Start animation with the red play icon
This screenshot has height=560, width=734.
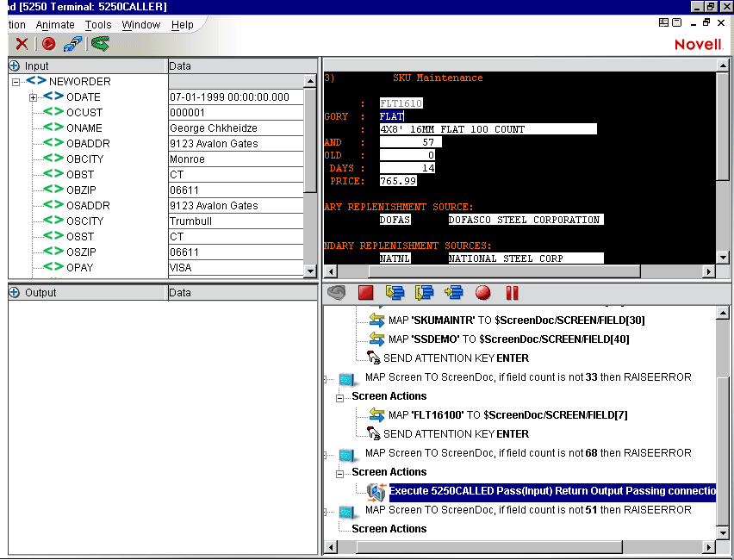click(48, 44)
